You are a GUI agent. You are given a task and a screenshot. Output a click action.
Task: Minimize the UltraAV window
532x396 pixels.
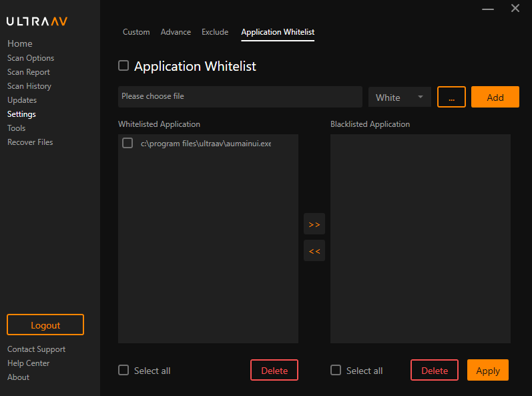pyautogui.click(x=488, y=9)
